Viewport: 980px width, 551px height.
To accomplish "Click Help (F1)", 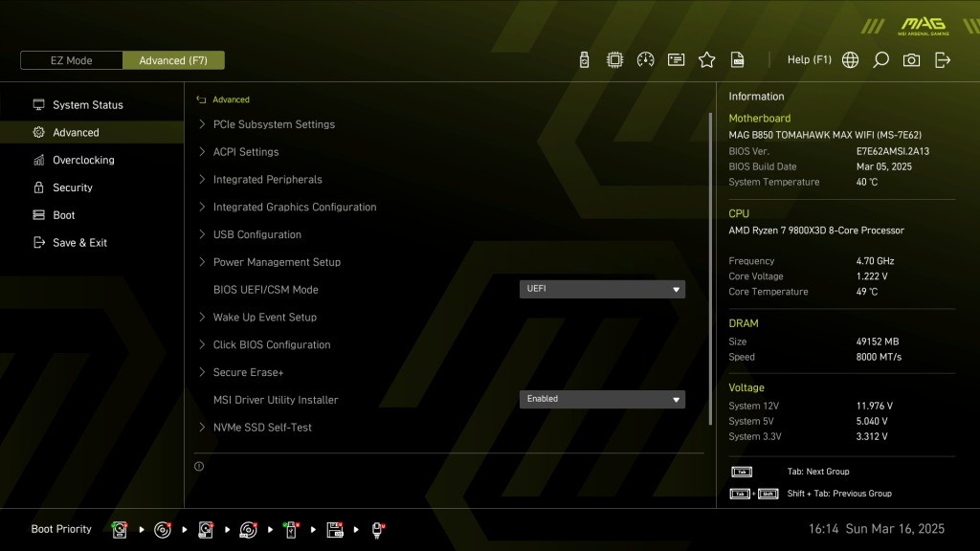I will click(x=809, y=60).
